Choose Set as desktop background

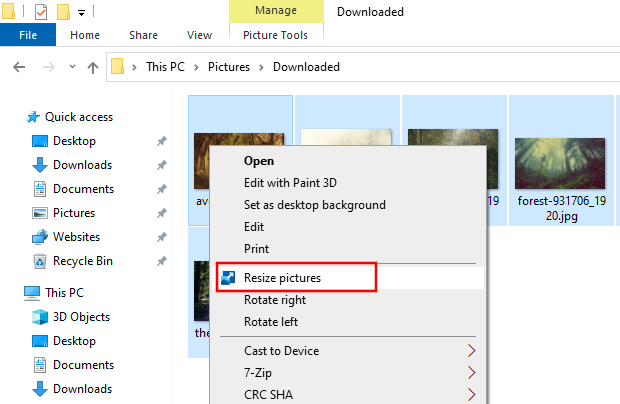(315, 205)
